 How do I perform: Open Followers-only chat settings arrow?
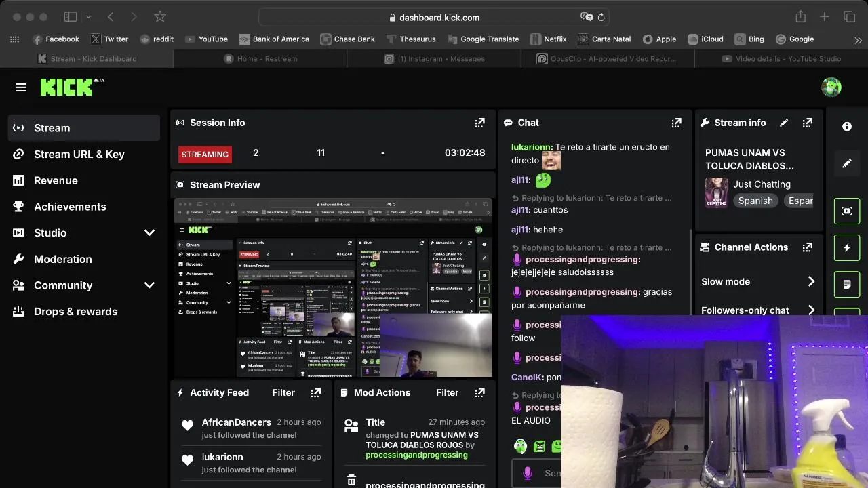coord(811,310)
